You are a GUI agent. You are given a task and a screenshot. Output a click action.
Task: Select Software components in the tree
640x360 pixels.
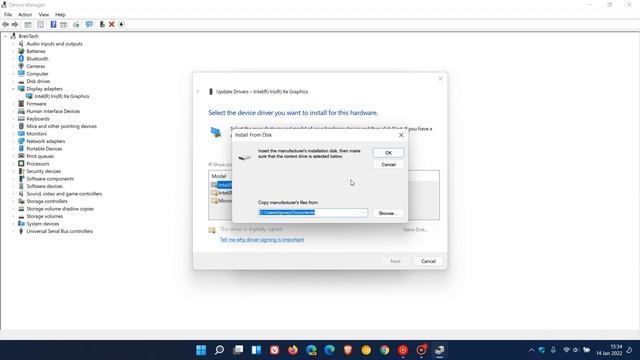50,179
